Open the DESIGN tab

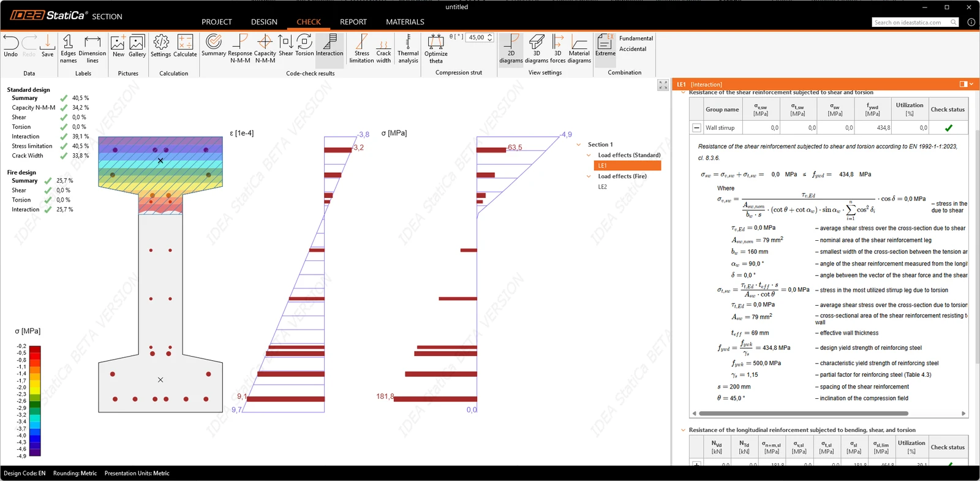click(264, 22)
